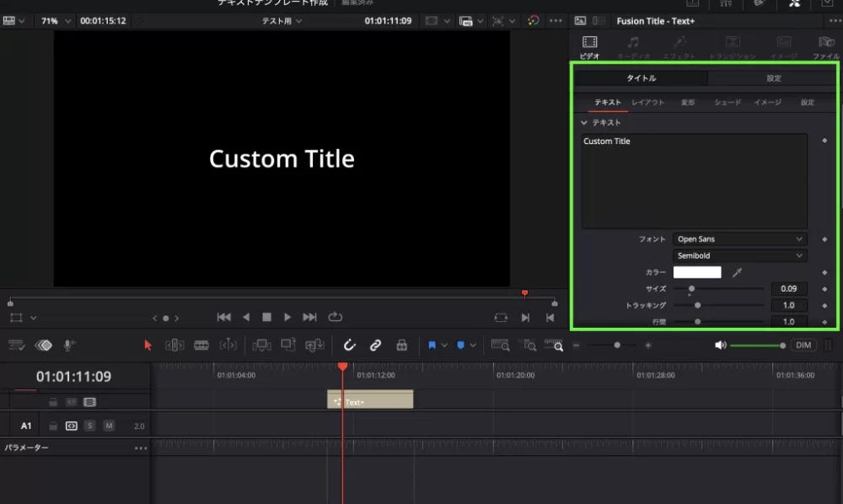Viewport: 843px width, 504px height.
Task: Click the white カラー swatch
Action: pyautogui.click(x=697, y=272)
